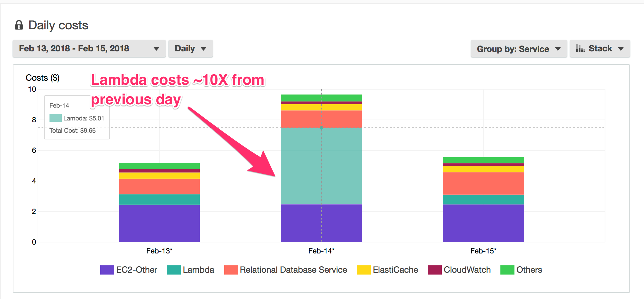Toggle the Others green legend swatch
This screenshot has height=299, width=644.
coord(507,270)
